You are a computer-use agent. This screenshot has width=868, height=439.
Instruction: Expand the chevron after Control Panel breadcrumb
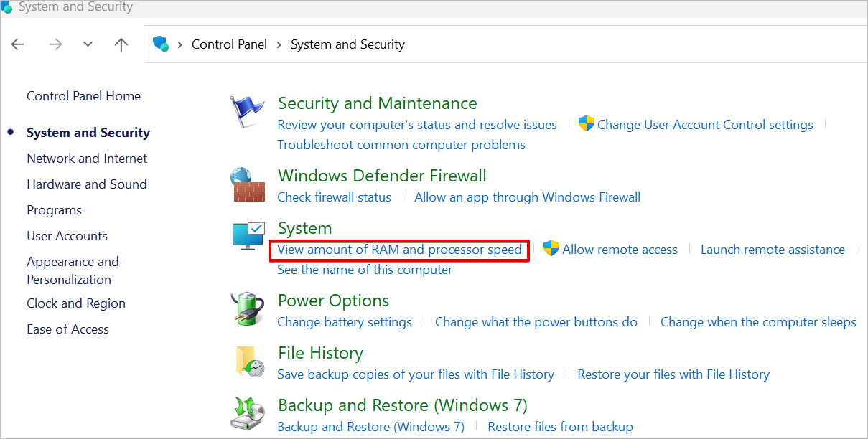point(279,44)
